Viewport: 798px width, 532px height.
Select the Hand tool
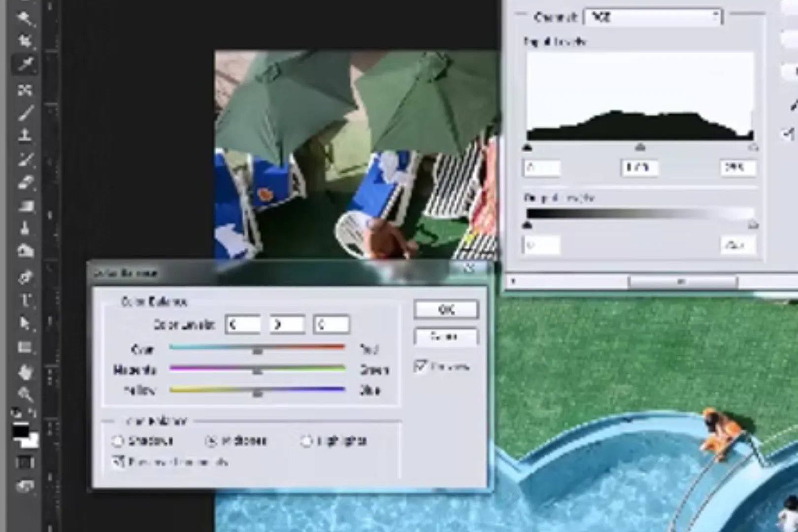(25, 371)
